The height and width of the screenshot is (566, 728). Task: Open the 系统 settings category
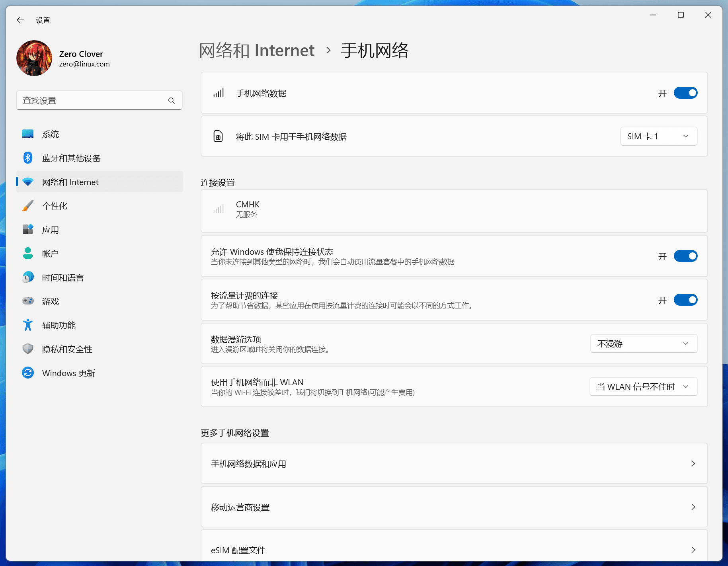(99, 134)
